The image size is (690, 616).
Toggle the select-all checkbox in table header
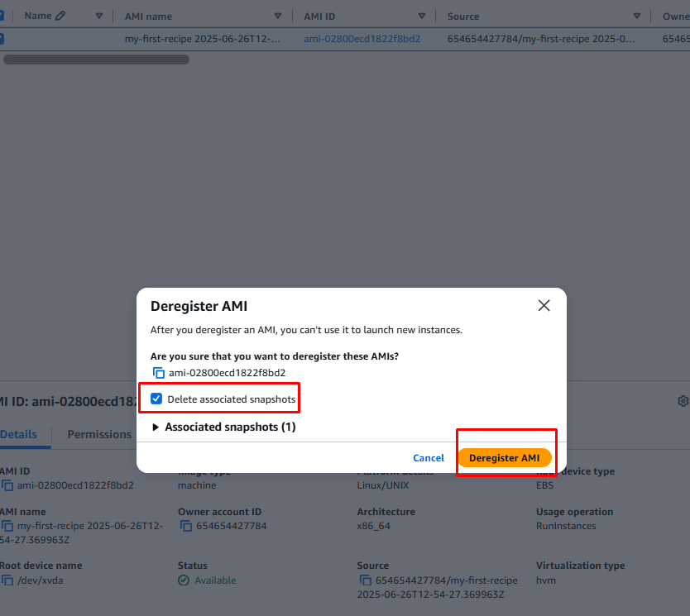[x=1, y=16]
